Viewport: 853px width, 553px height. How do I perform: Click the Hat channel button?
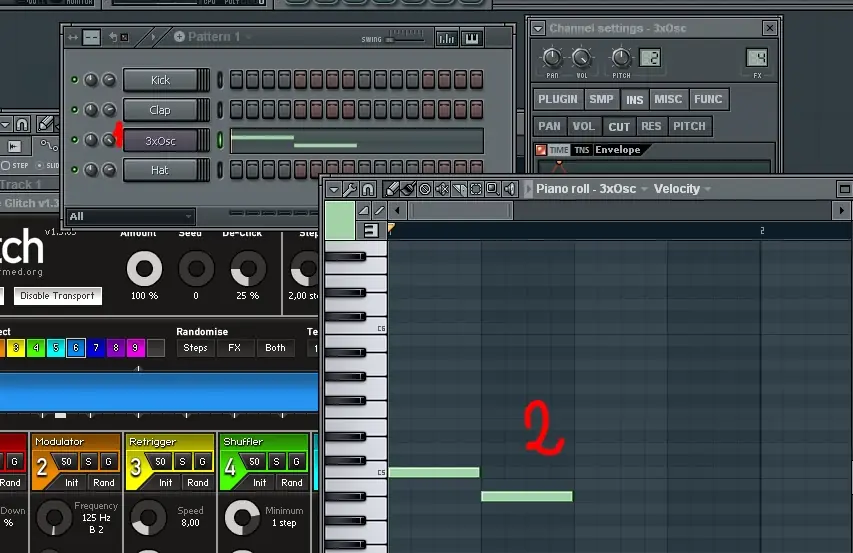160,170
